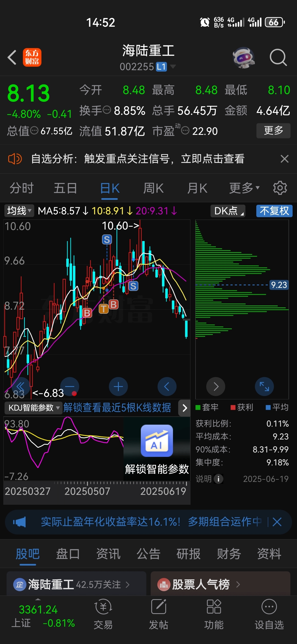Viewport: 297px width, 644px height.
Task: Switch to the 资讯 tab
Action: click(x=108, y=554)
